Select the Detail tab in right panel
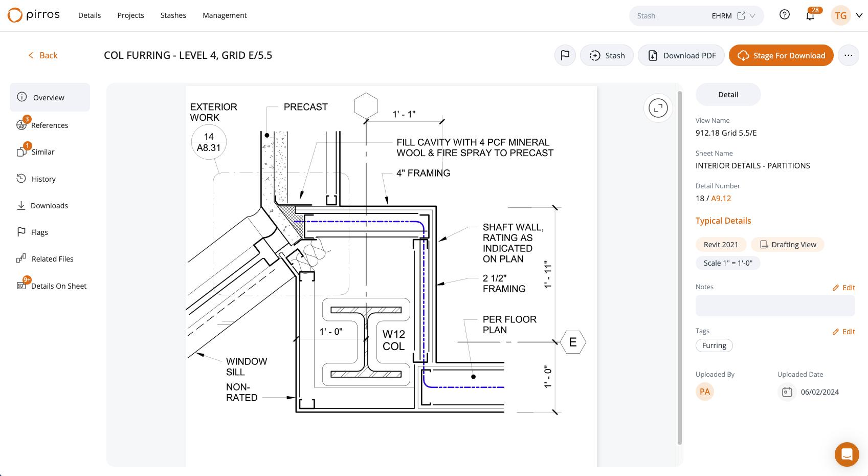868x476 pixels. click(728, 95)
